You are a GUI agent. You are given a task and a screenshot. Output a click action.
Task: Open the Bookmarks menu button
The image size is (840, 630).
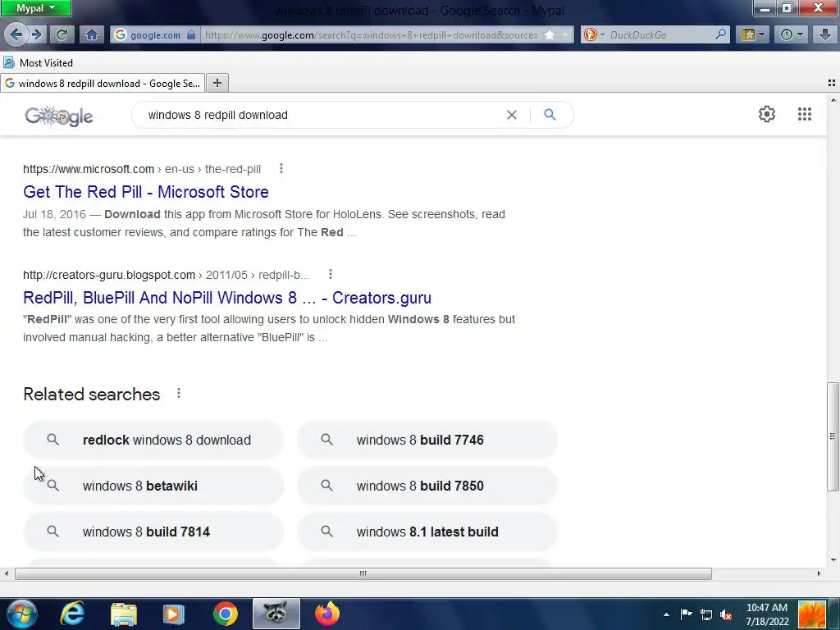click(x=753, y=34)
